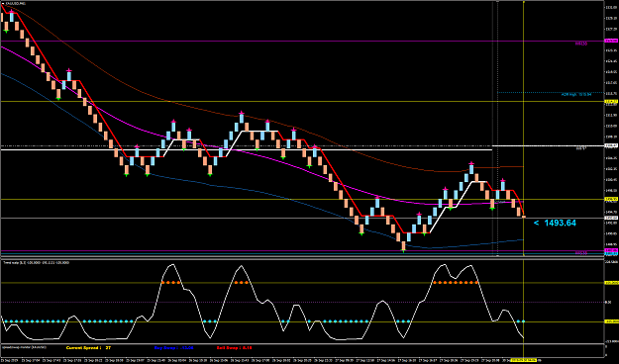Click the cyan 1493.64 current price label
Screen dimensions: 619x364
(555, 223)
